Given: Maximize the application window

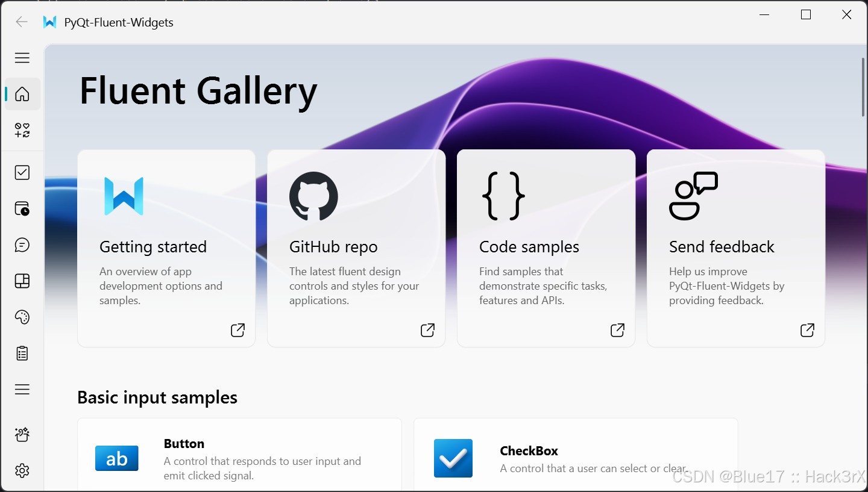Looking at the screenshot, I should (x=805, y=15).
